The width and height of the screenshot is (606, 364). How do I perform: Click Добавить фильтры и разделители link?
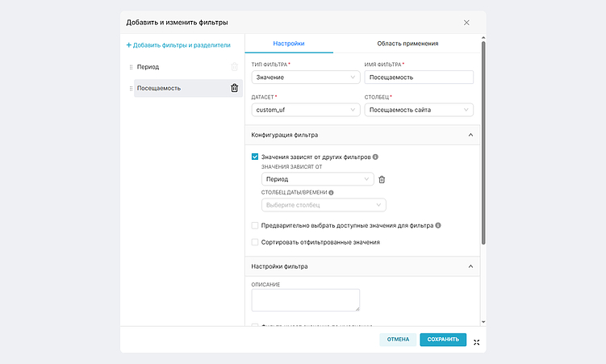(x=178, y=45)
